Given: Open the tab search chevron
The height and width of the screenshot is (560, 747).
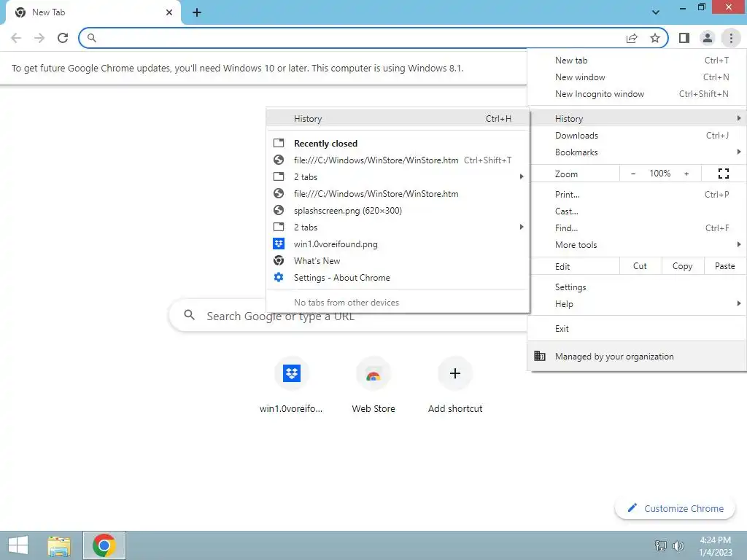Looking at the screenshot, I should pyautogui.click(x=656, y=12).
